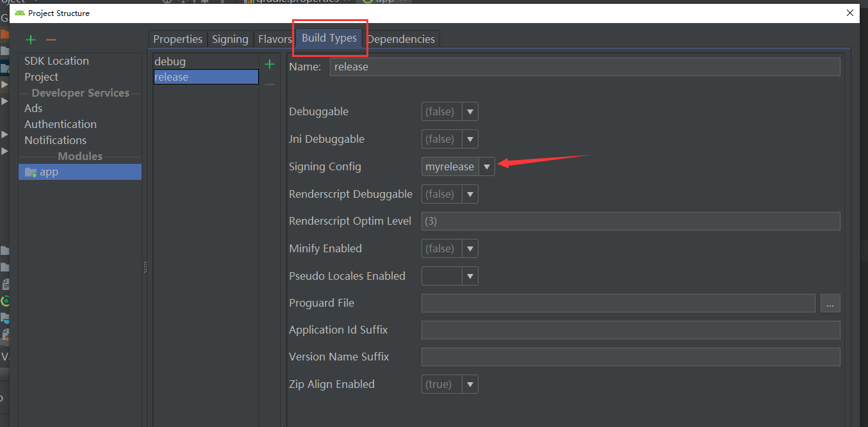Select Ads under Developer Services
Viewport: 868px width, 427px height.
[x=33, y=108]
